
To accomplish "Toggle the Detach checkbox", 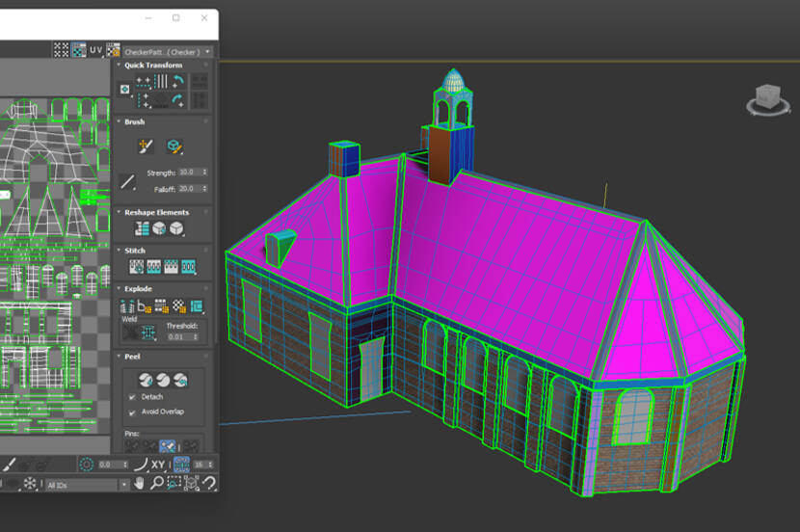I will (132, 397).
